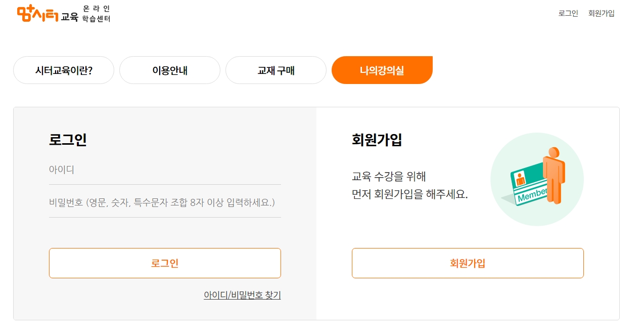Click the orange-outlined 회원가입 button
This screenshot has height=334, width=644.
point(467,263)
